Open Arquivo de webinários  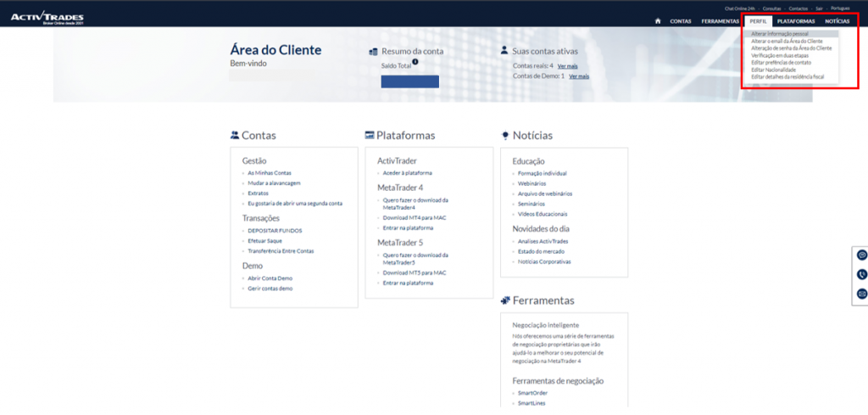pos(545,194)
